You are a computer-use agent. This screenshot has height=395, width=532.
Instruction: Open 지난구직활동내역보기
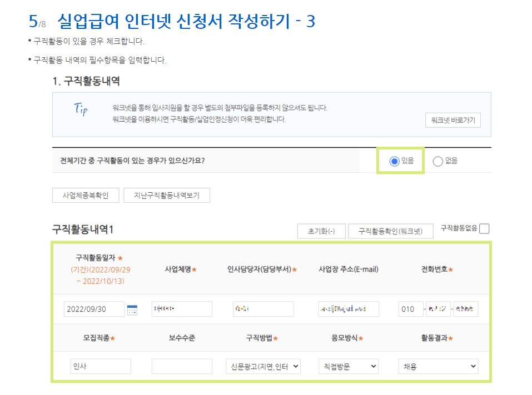(x=167, y=195)
